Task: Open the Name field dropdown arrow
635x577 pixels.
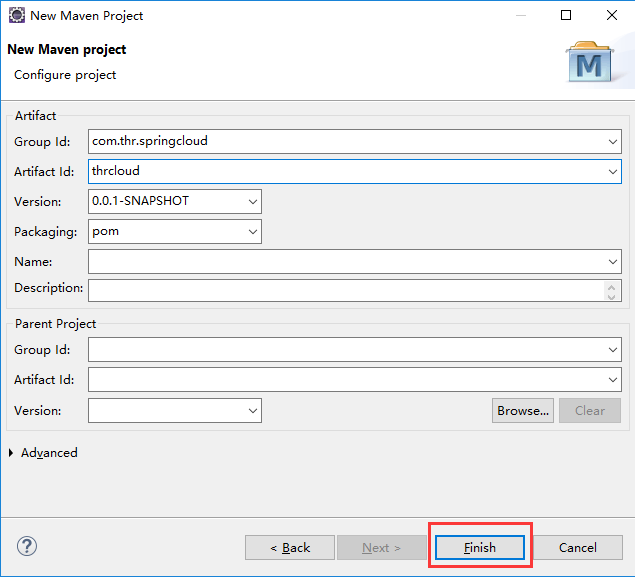Action: tap(612, 262)
